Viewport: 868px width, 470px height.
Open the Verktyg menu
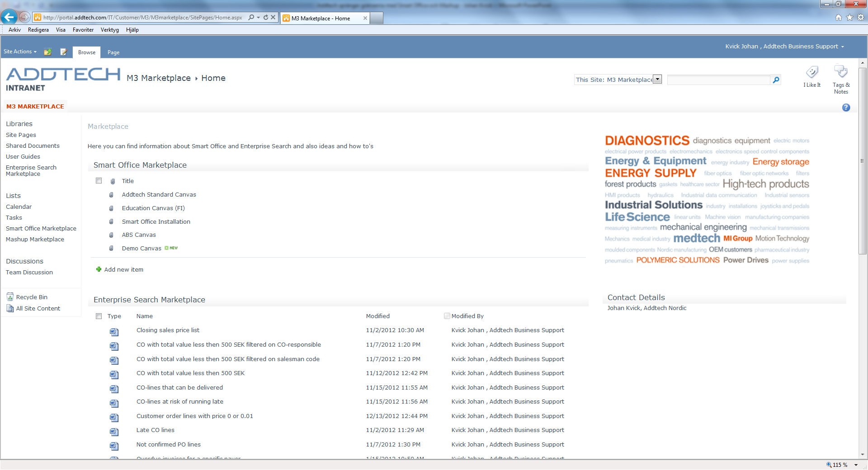click(110, 30)
